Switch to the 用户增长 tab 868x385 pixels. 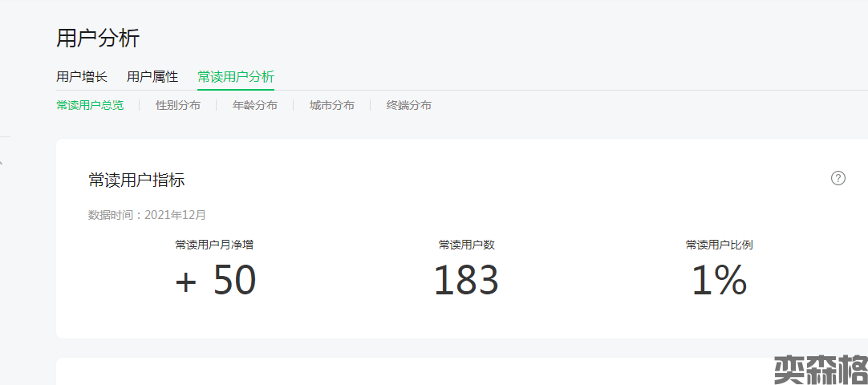tap(82, 77)
